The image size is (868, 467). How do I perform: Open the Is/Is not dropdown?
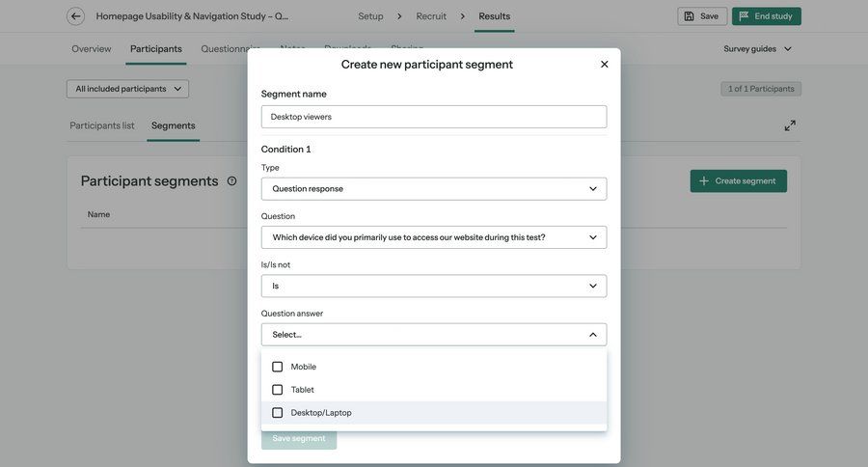point(434,287)
